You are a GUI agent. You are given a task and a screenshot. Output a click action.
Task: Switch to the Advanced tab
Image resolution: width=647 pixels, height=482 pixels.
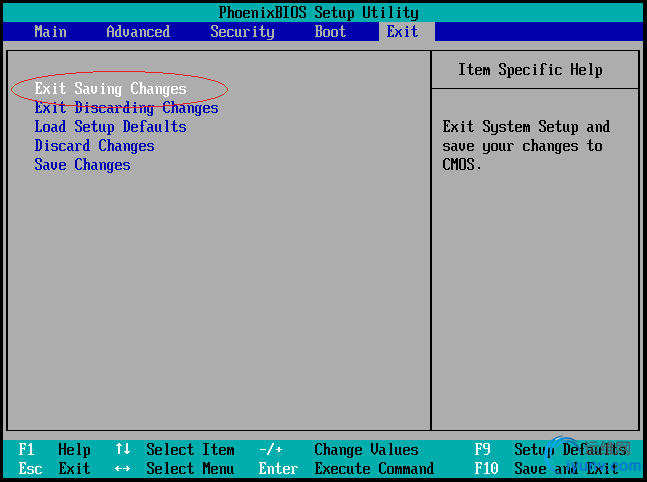(138, 32)
